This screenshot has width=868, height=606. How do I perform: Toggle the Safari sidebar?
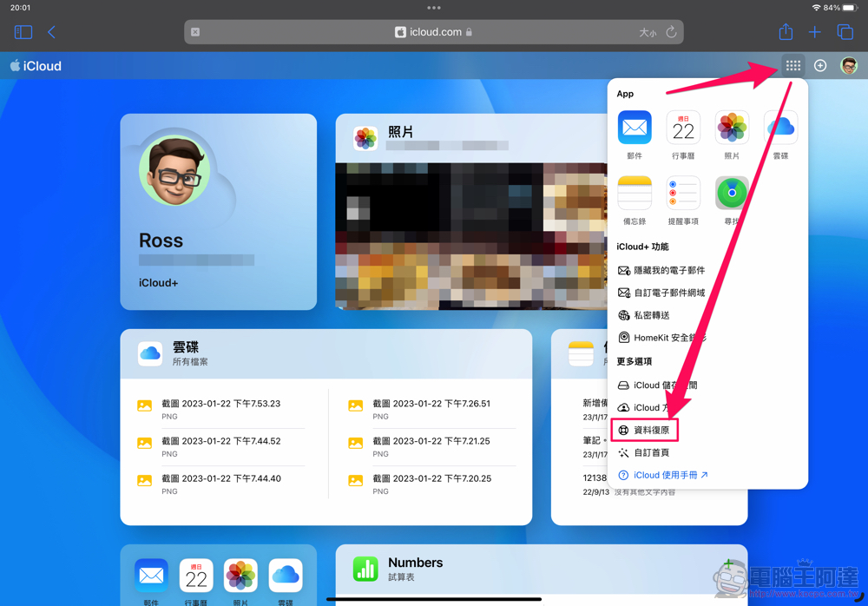[23, 32]
